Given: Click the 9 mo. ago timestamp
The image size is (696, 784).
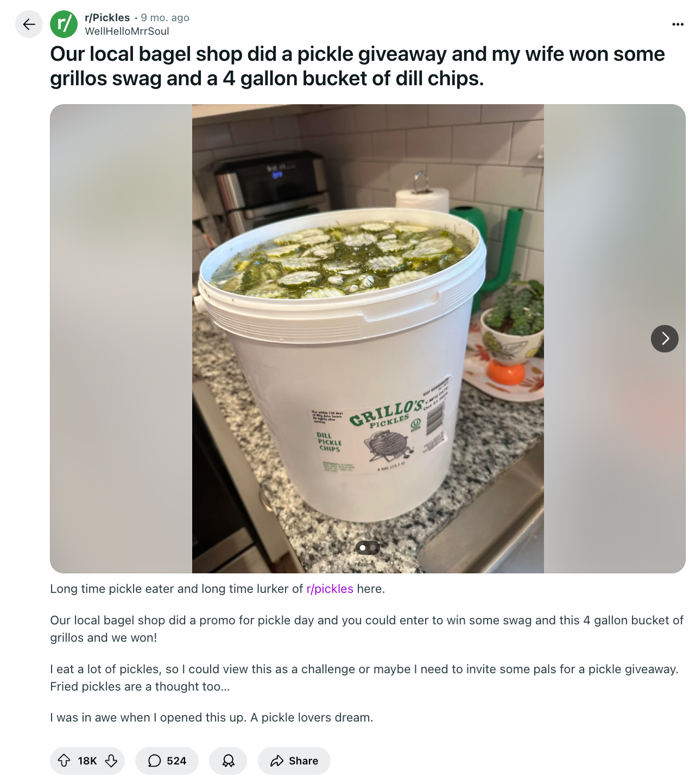Looking at the screenshot, I should coord(165,17).
